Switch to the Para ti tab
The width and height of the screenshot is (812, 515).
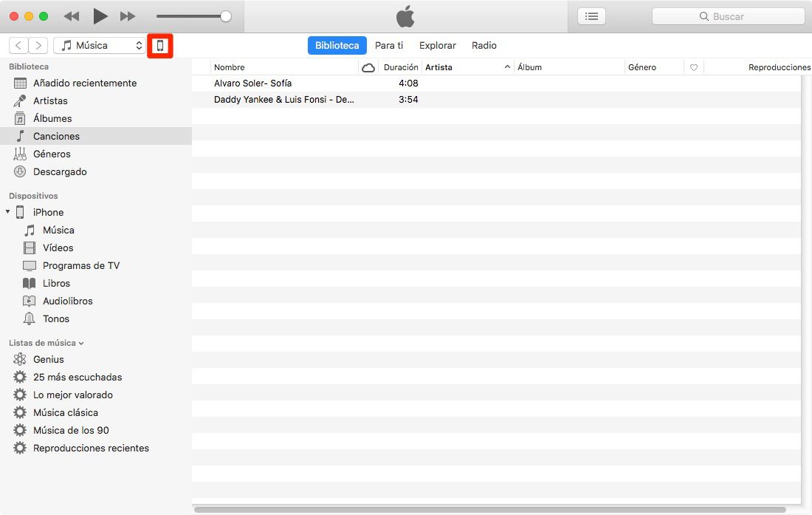pos(389,46)
